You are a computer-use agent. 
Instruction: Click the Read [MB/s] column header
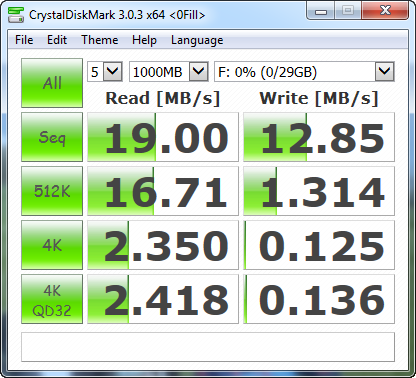[163, 98]
